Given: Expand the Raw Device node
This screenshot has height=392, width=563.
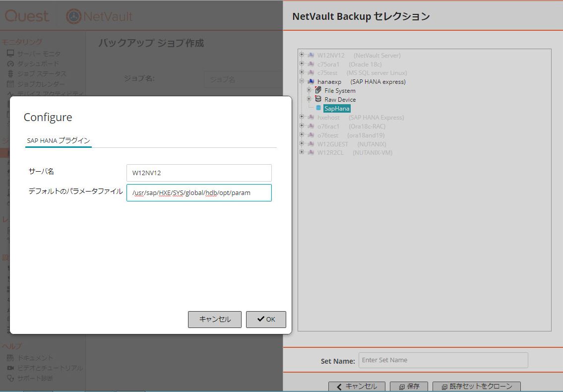Looking at the screenshot, I should click(x=309, y=99).
